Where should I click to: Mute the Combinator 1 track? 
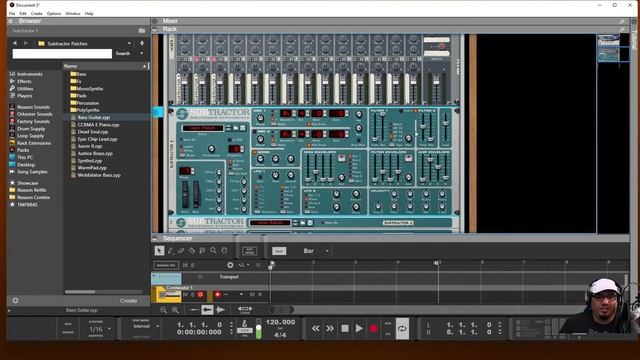click(x=185, y=294)
